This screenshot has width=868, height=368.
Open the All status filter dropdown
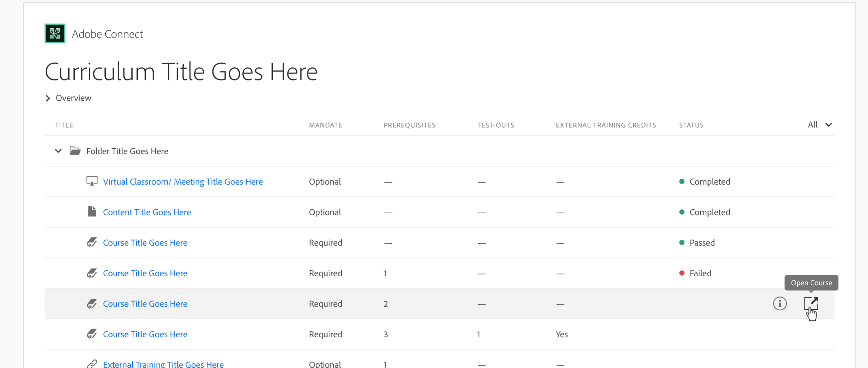(x=820, y=125)
